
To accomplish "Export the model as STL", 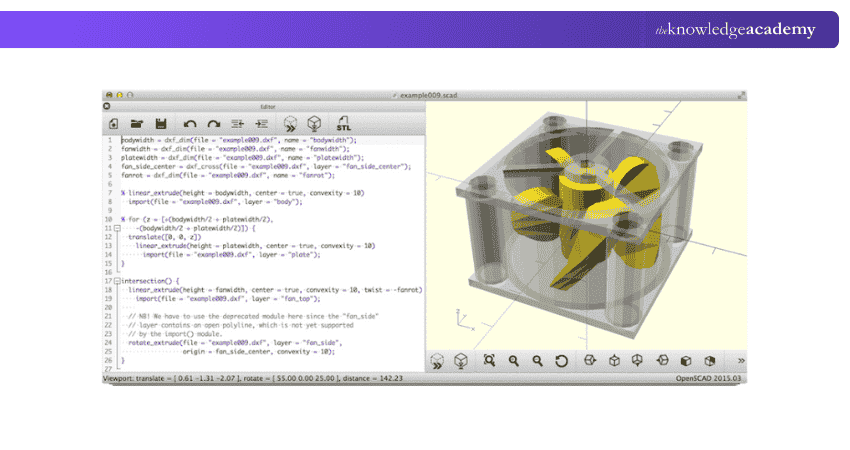I will (x=343, y=123).
